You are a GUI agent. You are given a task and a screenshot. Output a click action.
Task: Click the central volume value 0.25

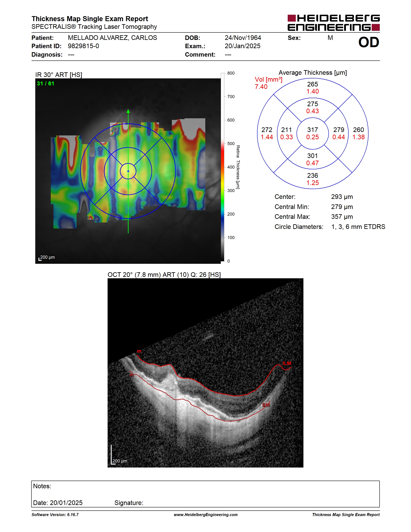tap(312, 137)
